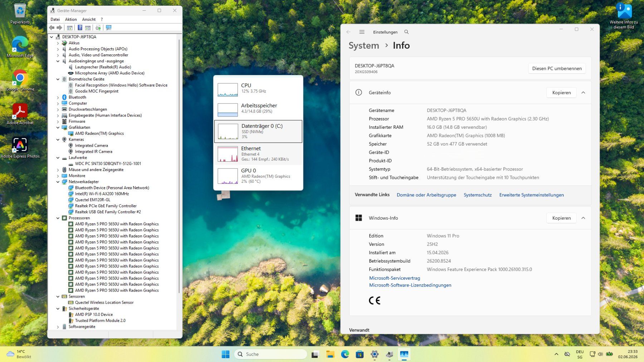Open 'Domäne oder Arbeitsgruppe' link
Viewport: 644px width, 362px height.
(x=426, y=195)
